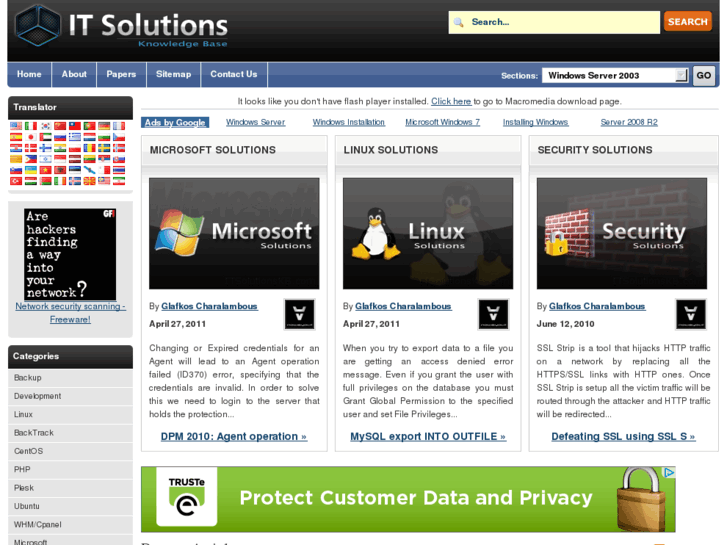727x545 pixels.
Task: Click the India flag icon
Action: click(x=60, y=148)
